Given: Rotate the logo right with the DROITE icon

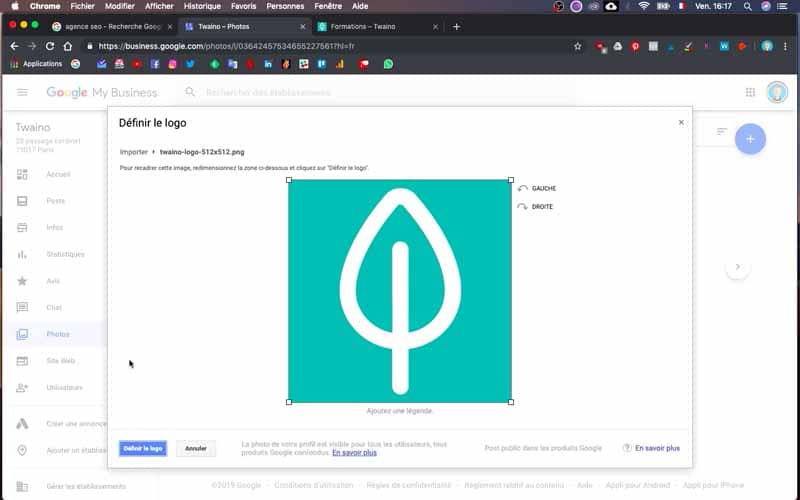Looking at the screenshot, I should pos(522,207).
